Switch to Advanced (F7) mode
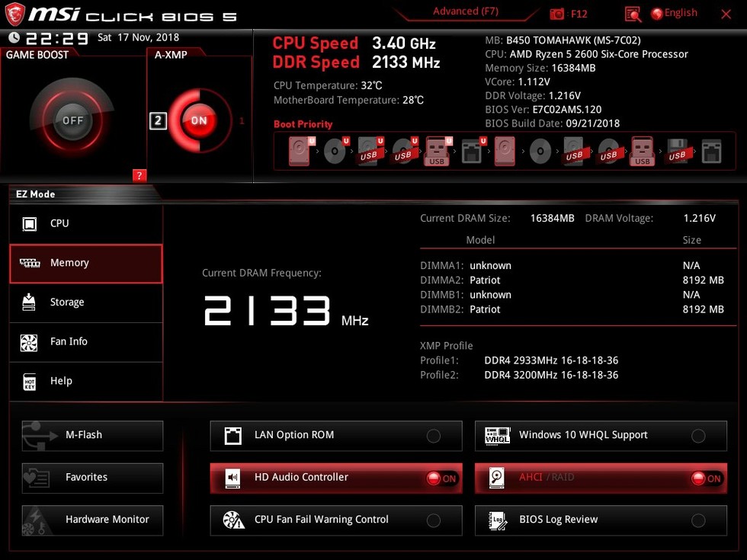Image resolution: width=747 pixels, height=560 pixels. [466, 11]
